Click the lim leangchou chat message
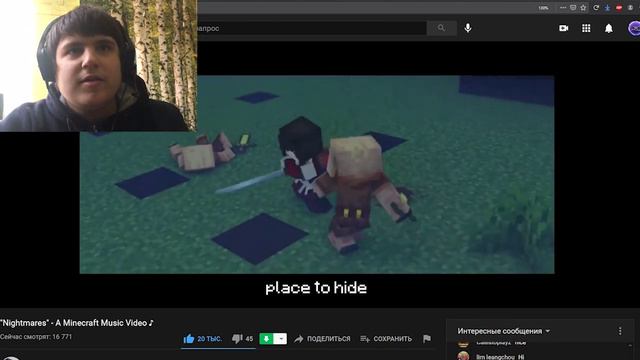This screenshot has height=360, width=640. 500,357
